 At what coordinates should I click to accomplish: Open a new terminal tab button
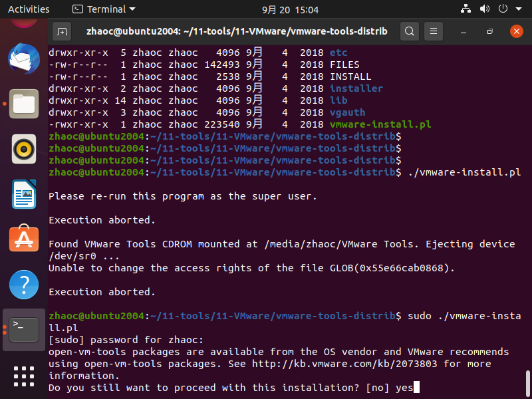click(x=62, y=31)
